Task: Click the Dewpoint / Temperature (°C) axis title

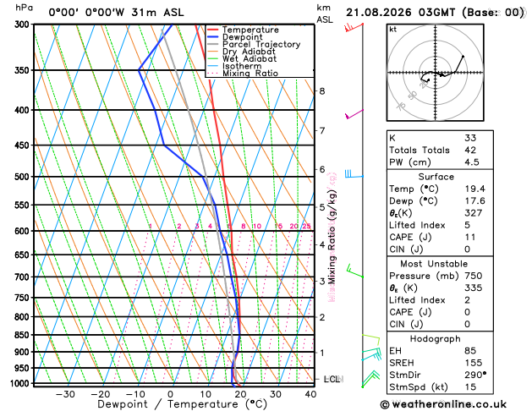Action: (x=182, y=404)
